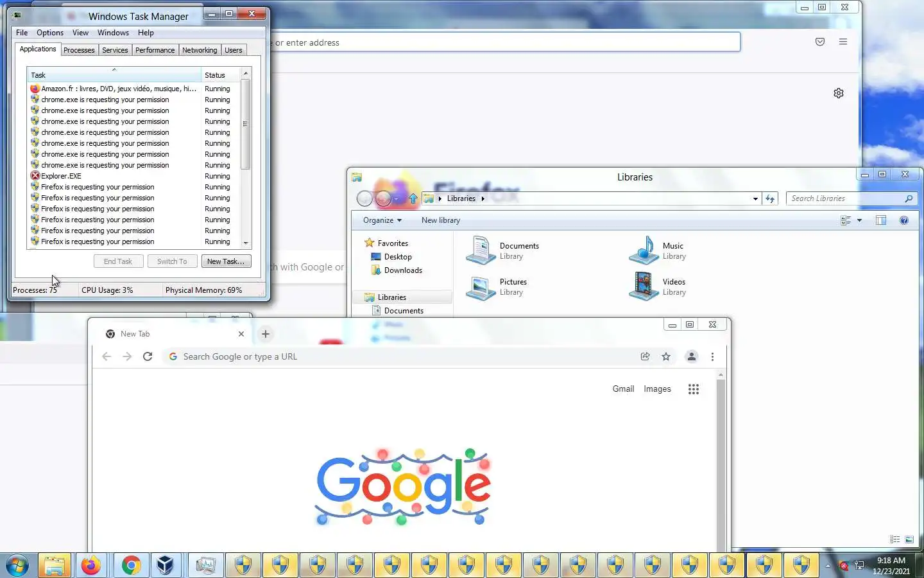924x578 pixels.
Task: Open the Organize dropdown
Action: pyautogui.click(x=382, y=220)
